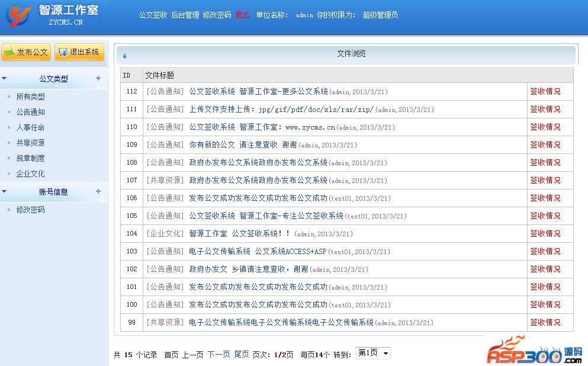Open document 112 公文签收系统 更多公文系统
588x366 pixels.
258,91
